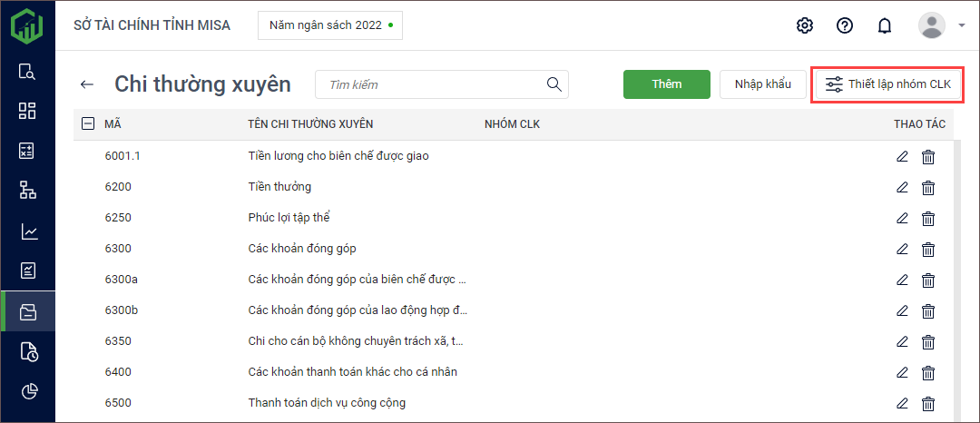This screenshot has height=423, width=980.
Task: Click the settings gear icon
Action: point(804,25)
